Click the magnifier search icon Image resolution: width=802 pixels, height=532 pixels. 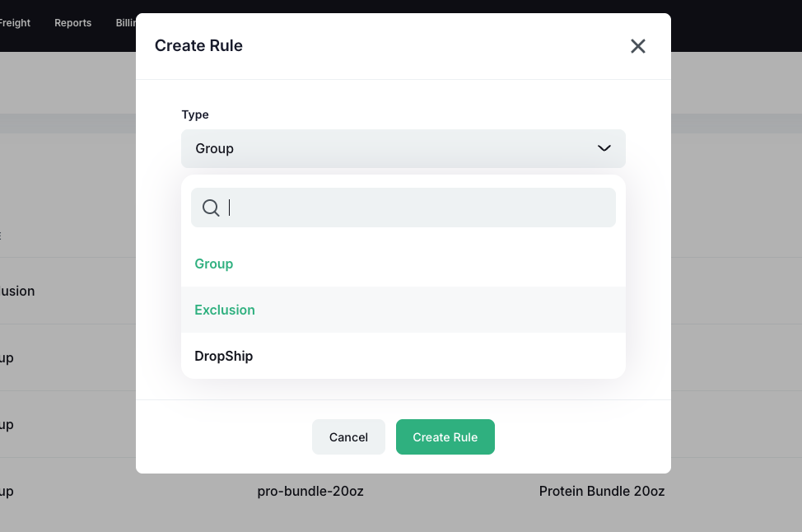(x=211, y=208)
